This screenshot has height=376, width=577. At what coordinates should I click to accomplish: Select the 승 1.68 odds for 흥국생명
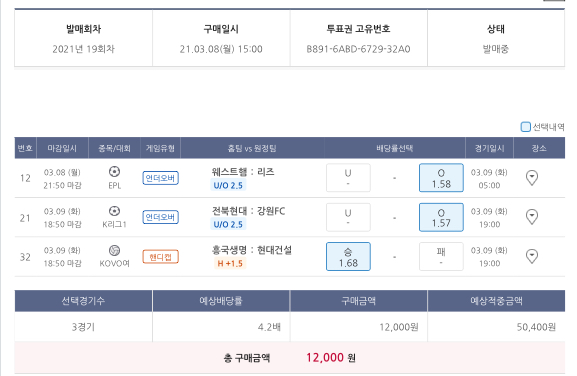[x=348, y=257]
